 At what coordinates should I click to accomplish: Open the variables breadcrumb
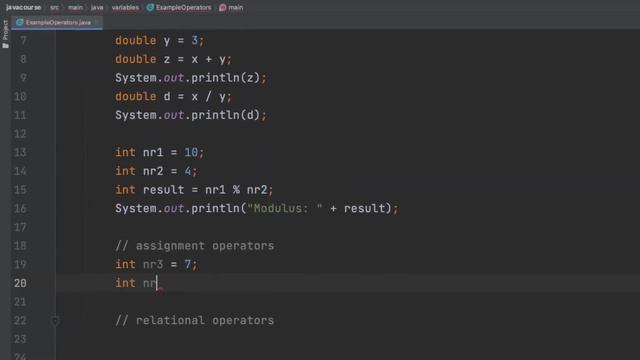coord(125,7)
